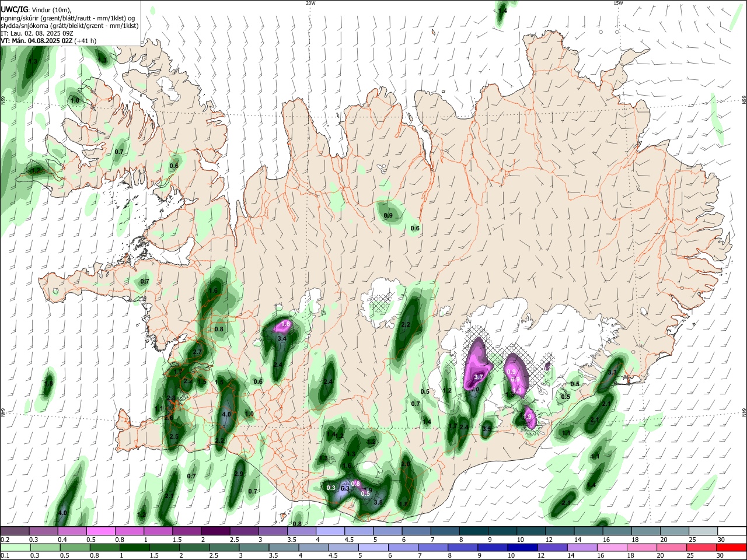The image size is (747, 560).
Task: Pick the palest green swatch labeled 0.1 in the bottom legend row
Action: coord(15,547)
